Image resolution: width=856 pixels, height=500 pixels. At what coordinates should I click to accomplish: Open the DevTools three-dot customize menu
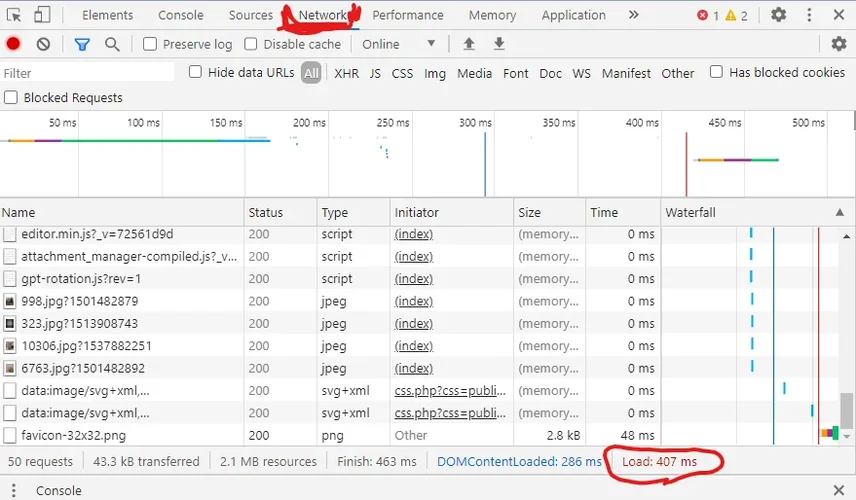(809, 15)
